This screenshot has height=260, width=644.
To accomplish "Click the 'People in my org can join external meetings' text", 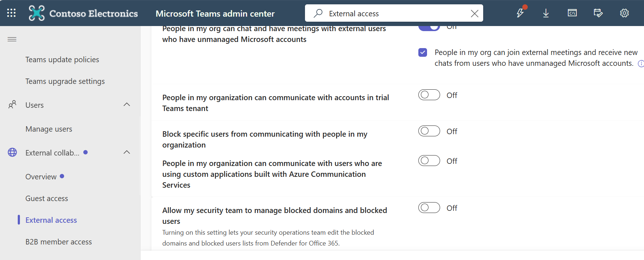I will (x=536, y=58).
